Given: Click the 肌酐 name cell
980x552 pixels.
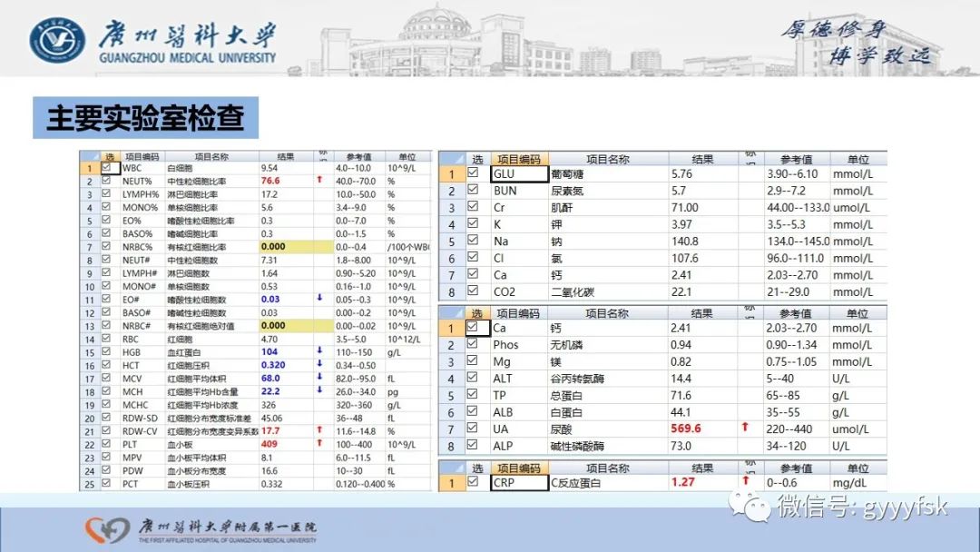Looking at the screenshot, I should click(609, 208).
